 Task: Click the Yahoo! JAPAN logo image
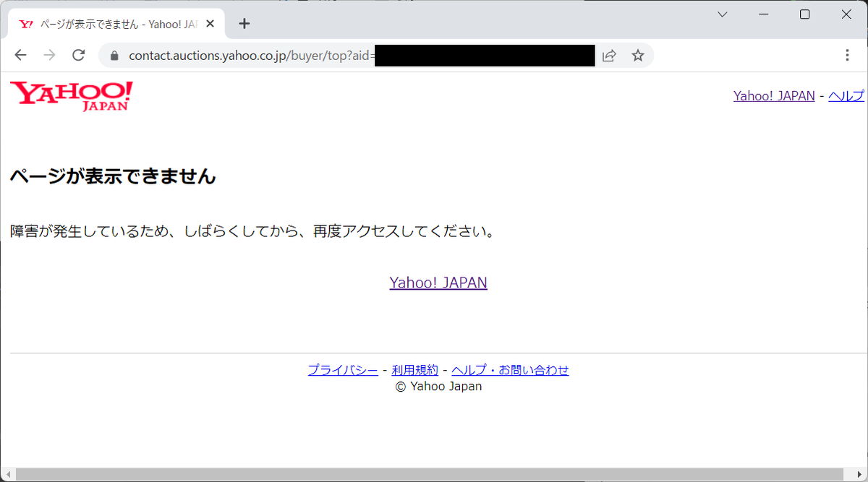click(x=71, y=96)
